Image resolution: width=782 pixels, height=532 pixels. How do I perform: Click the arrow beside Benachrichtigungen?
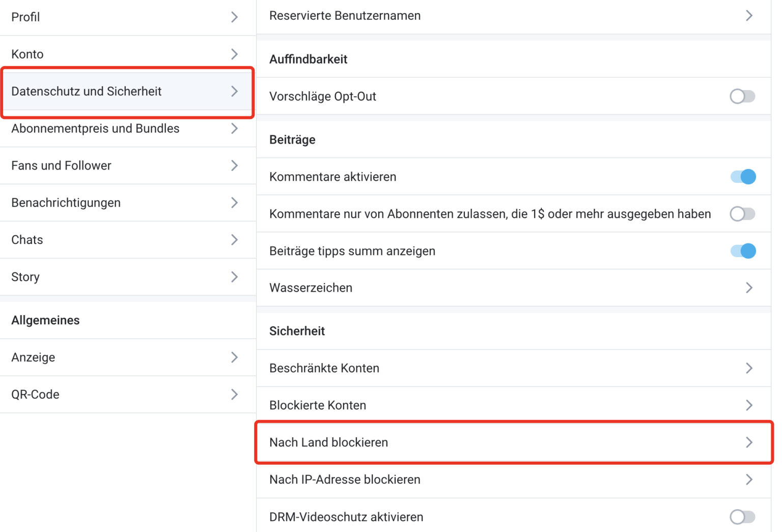[x=234, y=203]
